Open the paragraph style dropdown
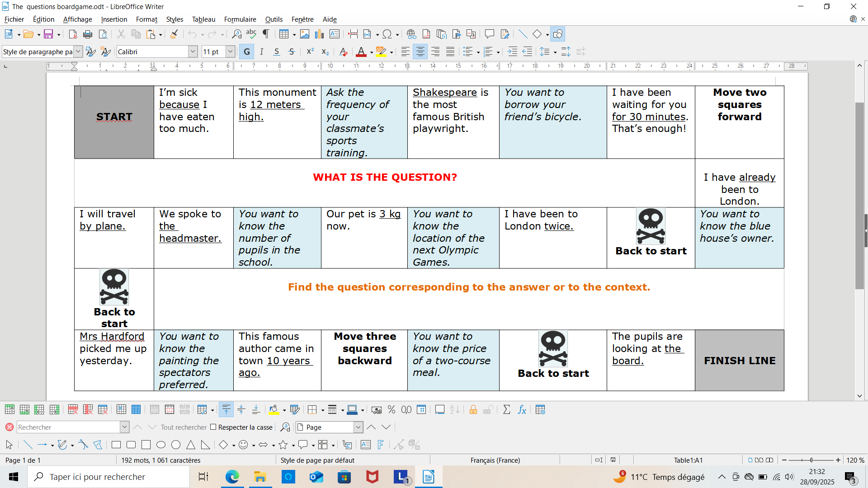868x488 pixels. [78, 52]
